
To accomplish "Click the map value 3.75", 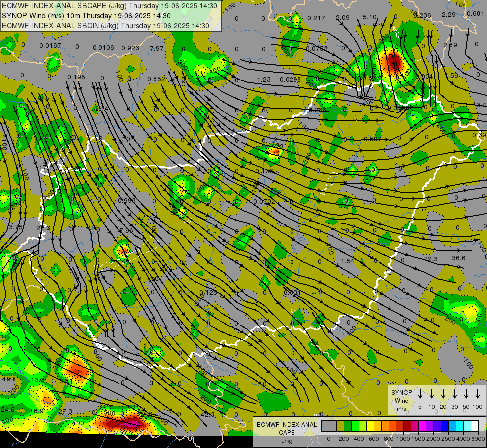I will [16, 227].
